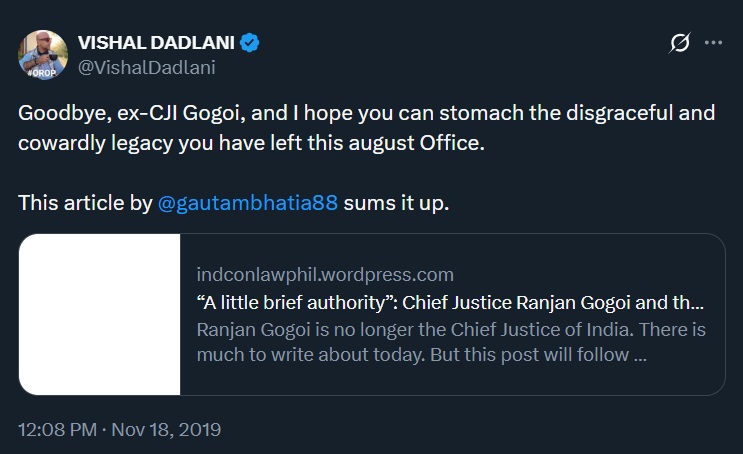Click the 12:08 PM timestamp
This screenshot has height=454, width=743.
click(x=57, y=430)
